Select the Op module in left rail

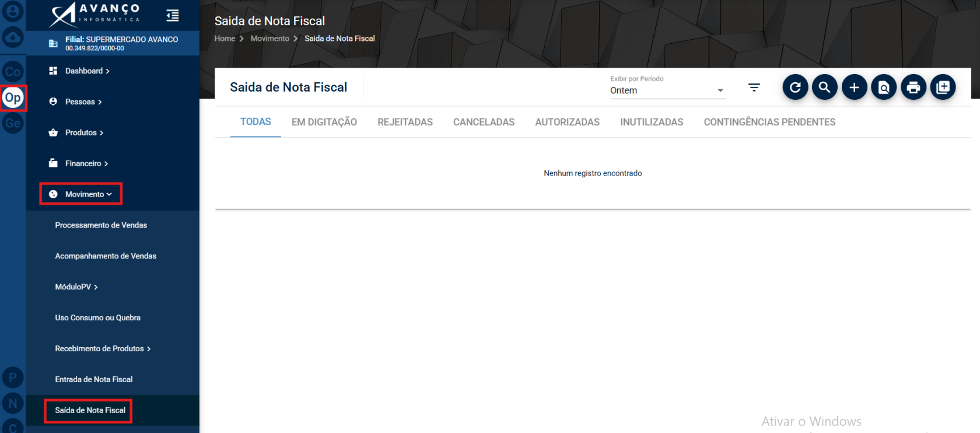coord(13,97)
